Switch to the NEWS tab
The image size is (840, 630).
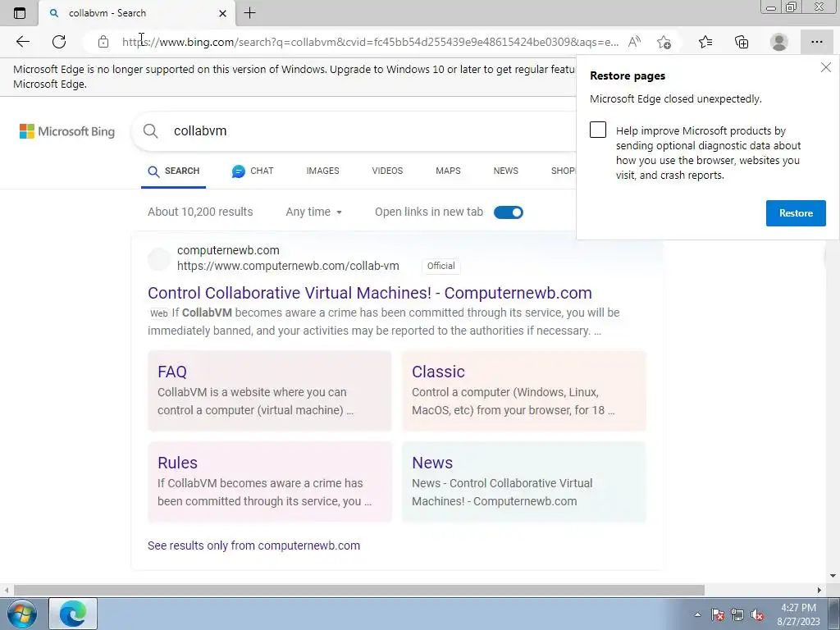coord(505,171)
